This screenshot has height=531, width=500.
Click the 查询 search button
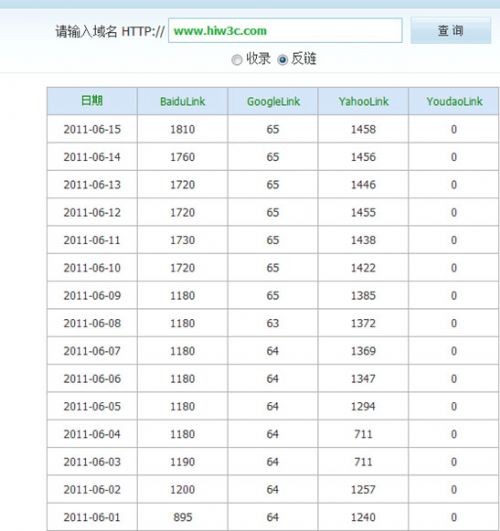(x=451, y=30)
